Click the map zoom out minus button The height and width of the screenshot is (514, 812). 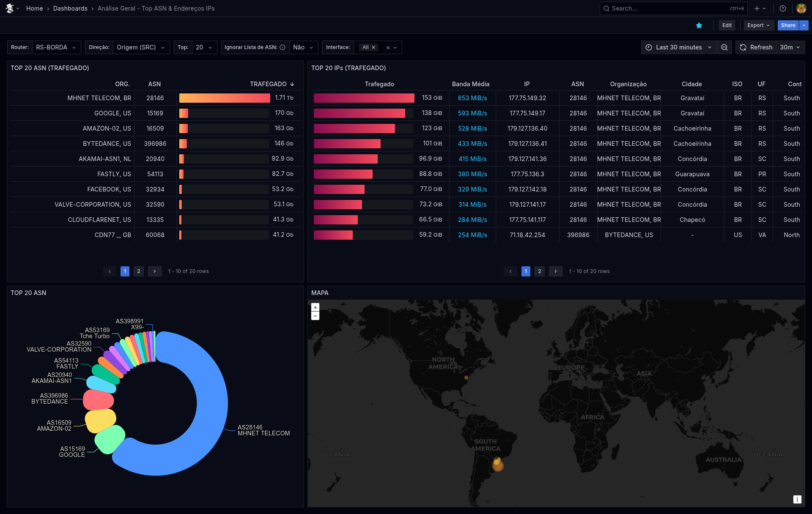[x=315, y=316]
